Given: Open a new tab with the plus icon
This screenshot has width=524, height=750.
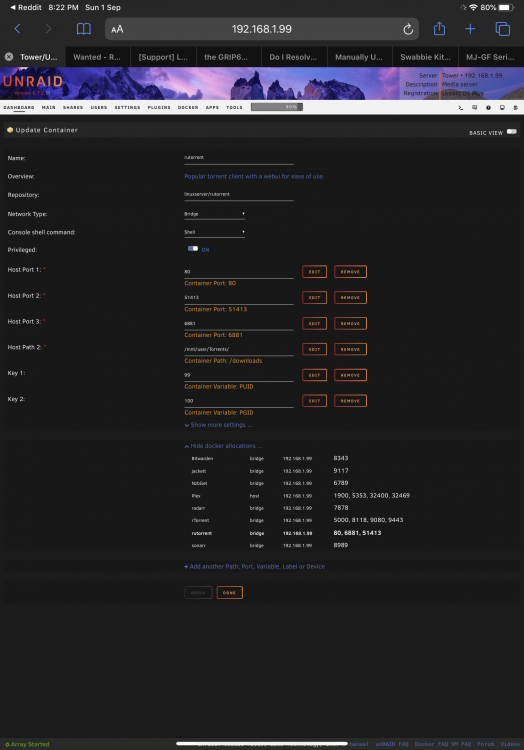Looking at the screenshot, I should (x=470, y=29).
